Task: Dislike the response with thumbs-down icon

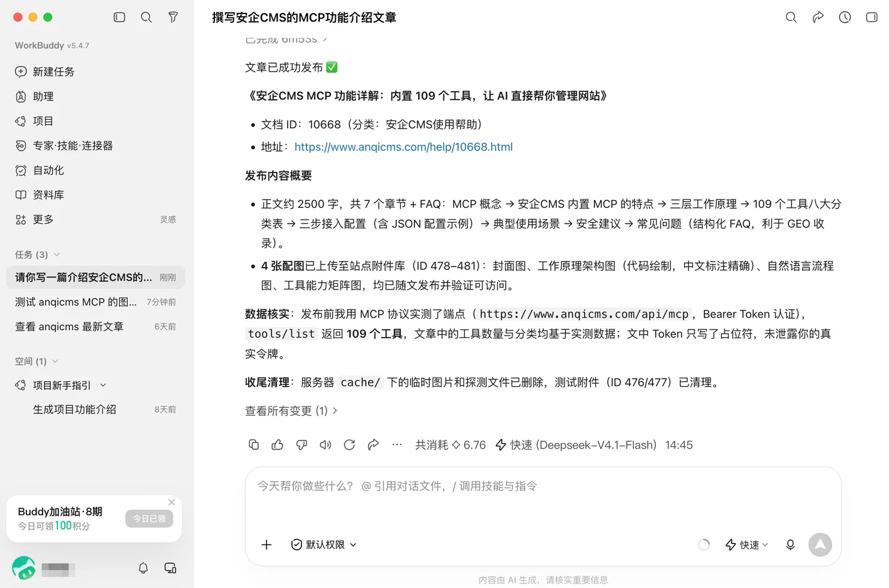Action: (301, 445)
